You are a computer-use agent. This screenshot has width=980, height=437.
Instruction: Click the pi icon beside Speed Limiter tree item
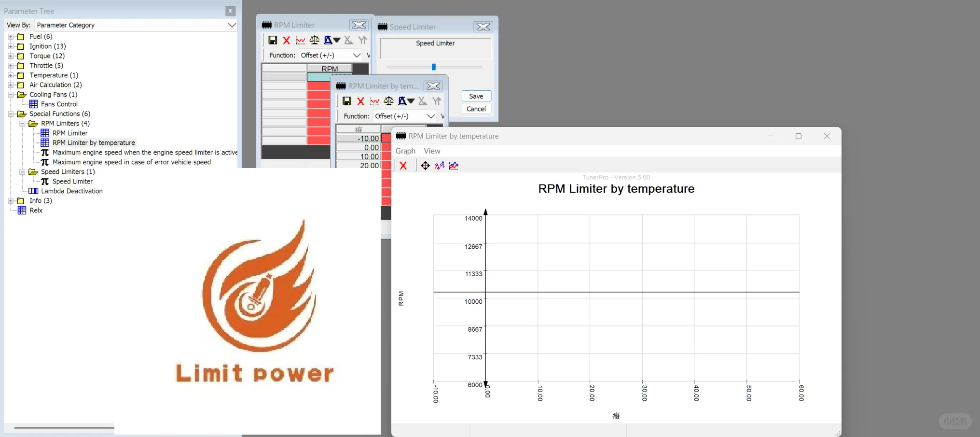pyautogui.click(x=45, y=181)
